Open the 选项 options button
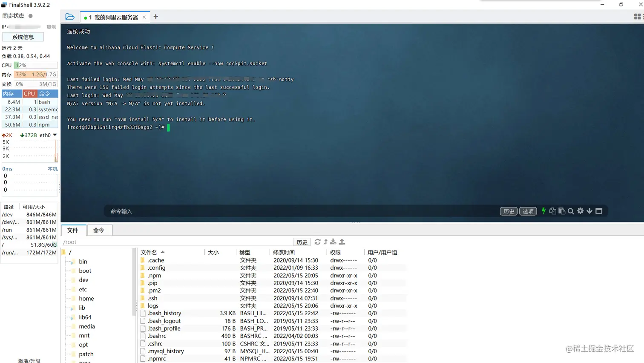The image size is (644, 363). [528, 211]
